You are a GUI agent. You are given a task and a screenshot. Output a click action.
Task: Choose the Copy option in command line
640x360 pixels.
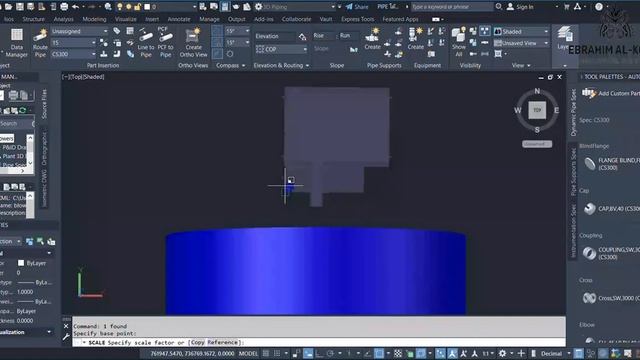(198, 342)
